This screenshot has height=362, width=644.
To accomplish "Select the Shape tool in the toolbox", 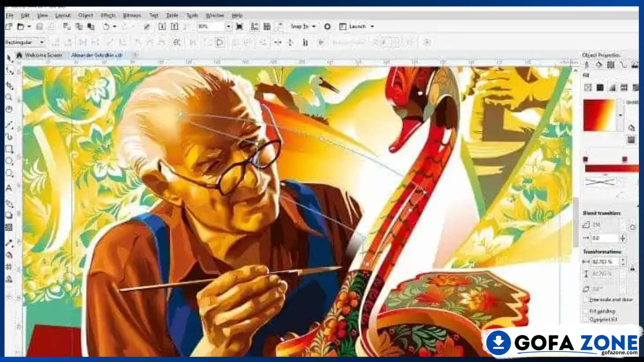I will coord(9,71).
